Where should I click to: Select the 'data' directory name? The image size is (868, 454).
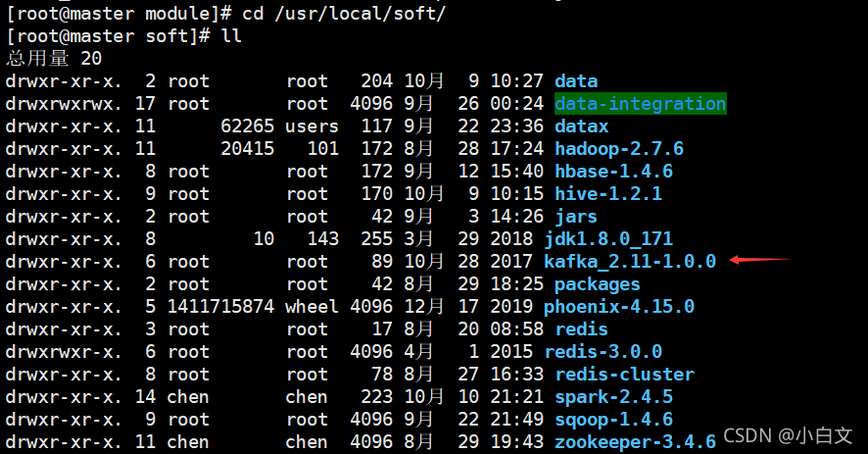point(576,81)
